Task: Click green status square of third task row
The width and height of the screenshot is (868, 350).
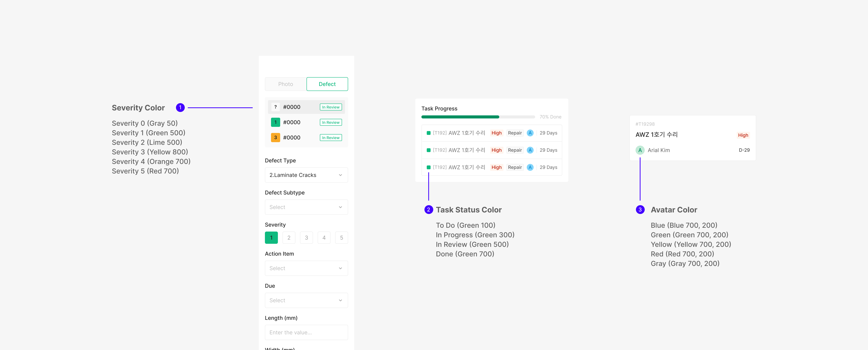Action: click(x=428, y=167)
